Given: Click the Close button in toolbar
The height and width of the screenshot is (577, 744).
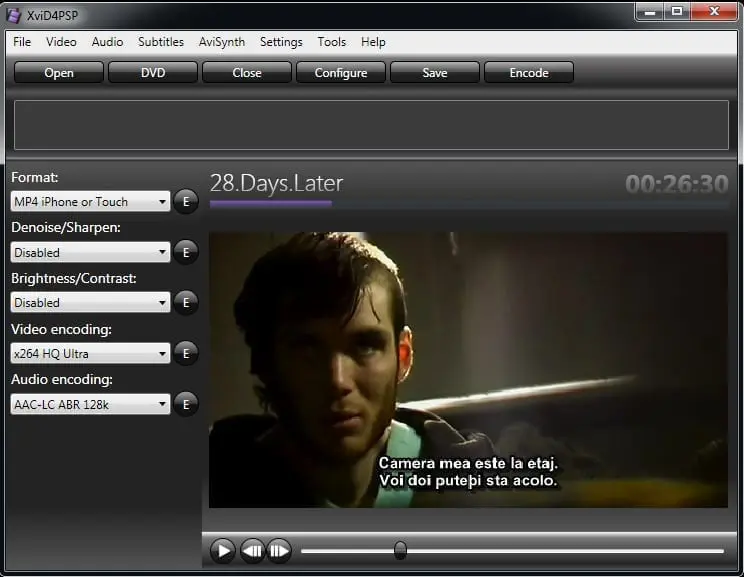Looking at the screenshot, I should [x=247, y=73].
